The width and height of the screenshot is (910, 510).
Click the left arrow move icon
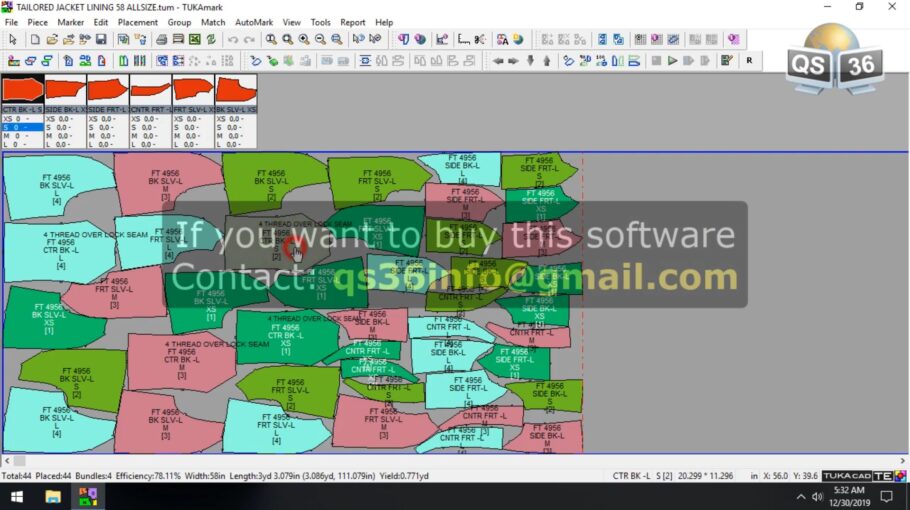(497, 61)
